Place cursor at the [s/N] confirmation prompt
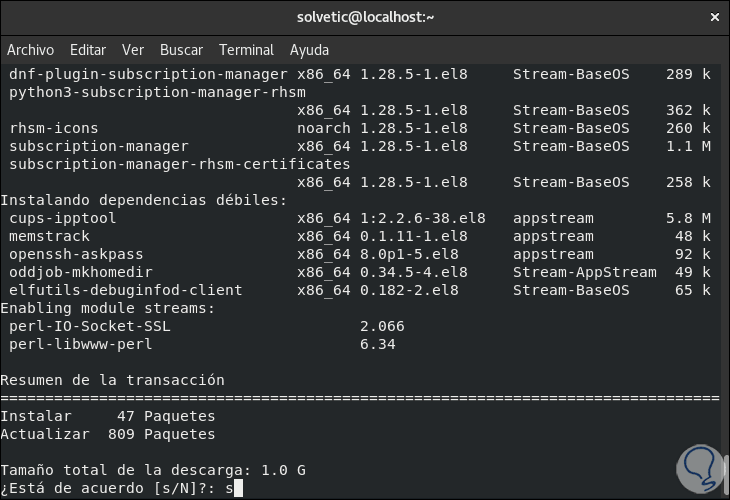Screen dimensions: 730x500 [236, 488]
